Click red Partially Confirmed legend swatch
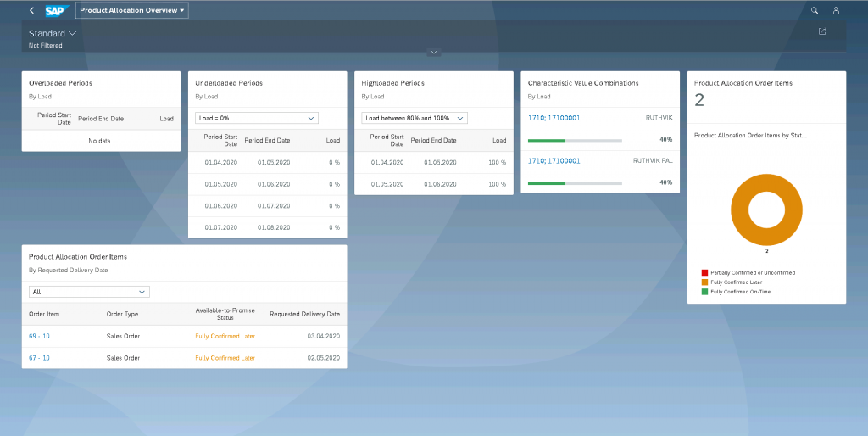 [704, 272]
